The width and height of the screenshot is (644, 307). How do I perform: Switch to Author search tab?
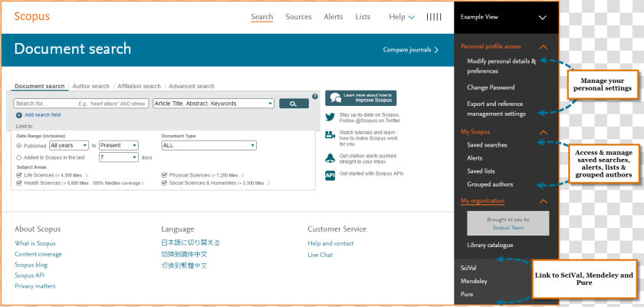point(90,86)
